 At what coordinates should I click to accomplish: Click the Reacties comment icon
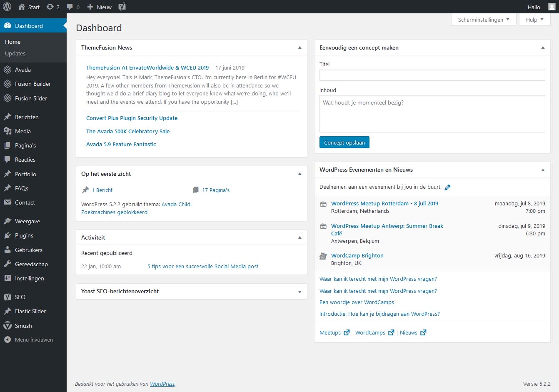click(x=7, y=160)
